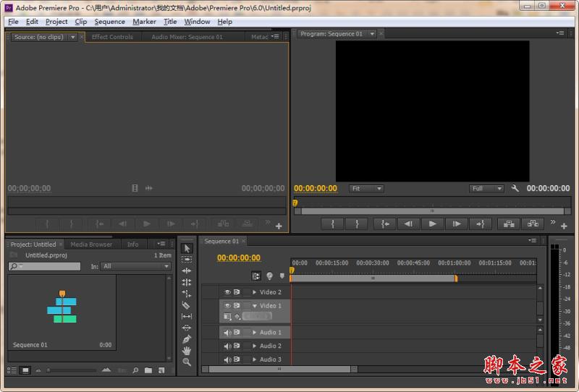
Task: Switch Project panel to list view
Action: pyautogui.click(x=12, y=370)
